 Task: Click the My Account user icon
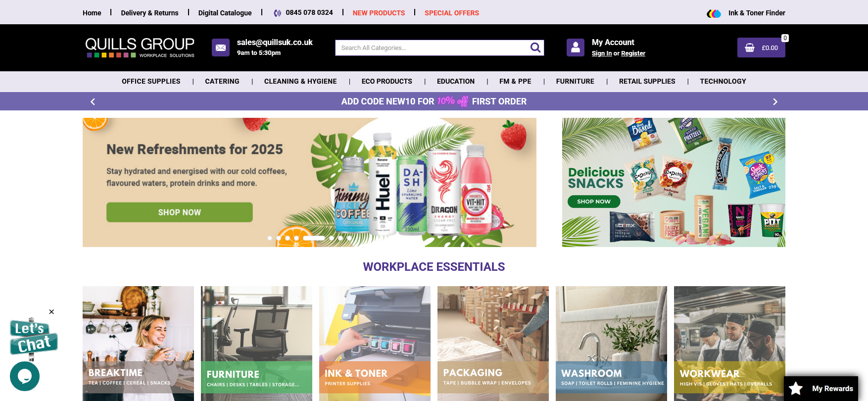(576, 48)
